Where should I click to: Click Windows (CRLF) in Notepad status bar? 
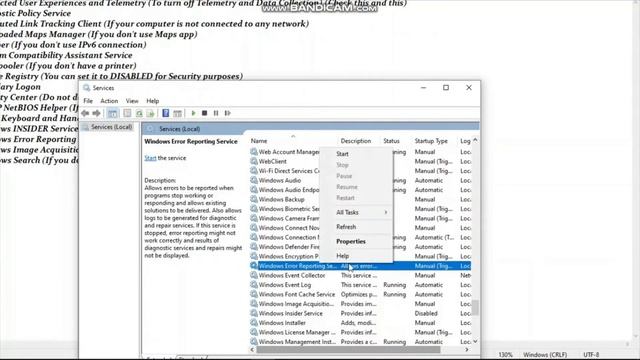point(545,354)
